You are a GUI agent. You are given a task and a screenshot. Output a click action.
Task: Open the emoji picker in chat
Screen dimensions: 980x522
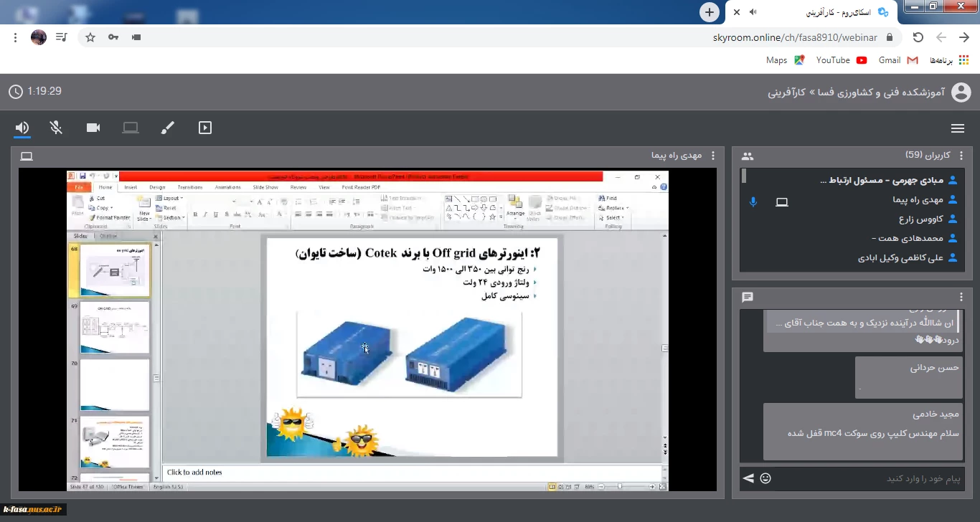point(765,478)
